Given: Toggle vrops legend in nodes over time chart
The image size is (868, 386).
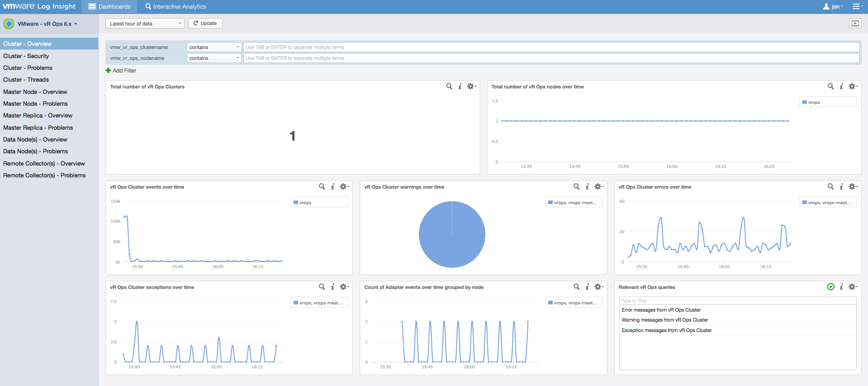Looking at the screenshot, I should point(827,102).
